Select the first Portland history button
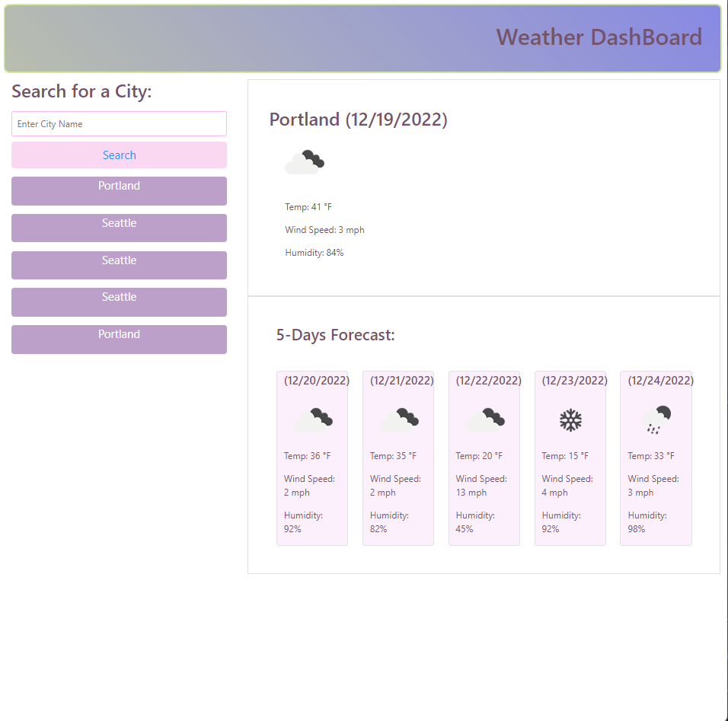728x721 pixels. point(119,191)
